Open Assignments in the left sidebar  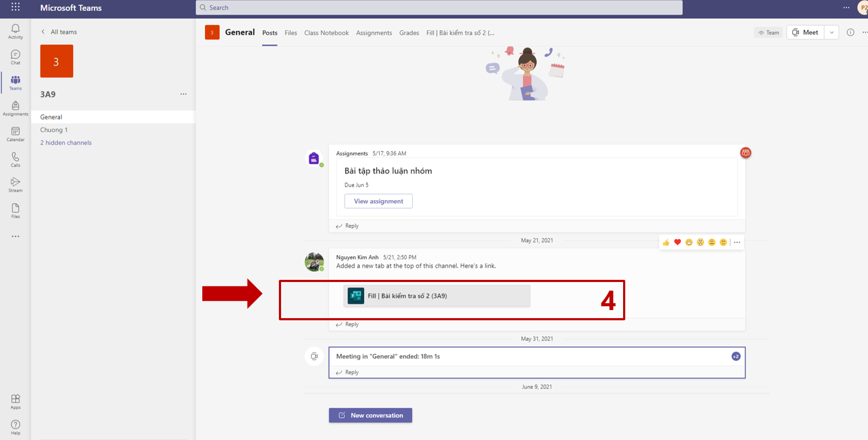click(x=16, y=108)
